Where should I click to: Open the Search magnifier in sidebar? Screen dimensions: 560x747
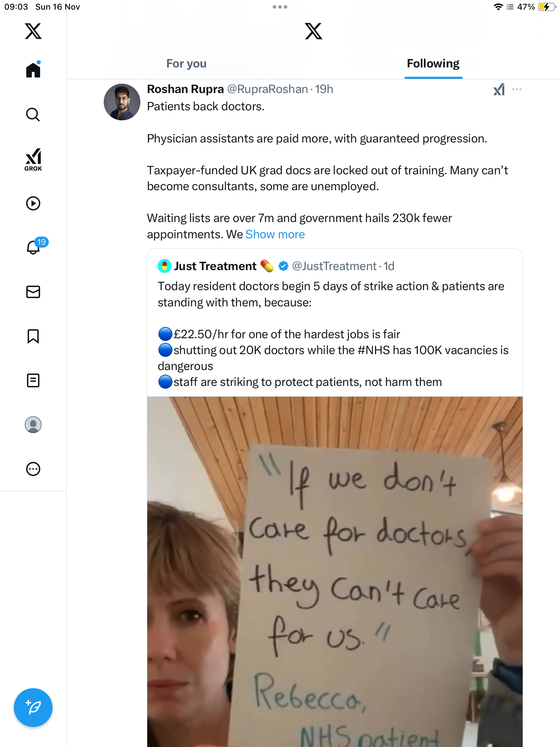(33, 114)
